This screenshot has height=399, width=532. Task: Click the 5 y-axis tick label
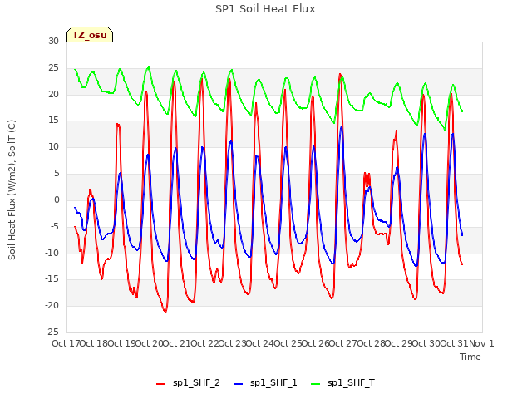pos(57,174)
